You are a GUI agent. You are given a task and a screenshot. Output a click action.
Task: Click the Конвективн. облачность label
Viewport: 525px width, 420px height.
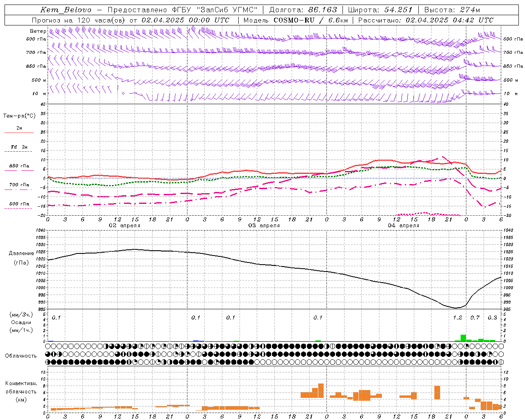(21, 388)
